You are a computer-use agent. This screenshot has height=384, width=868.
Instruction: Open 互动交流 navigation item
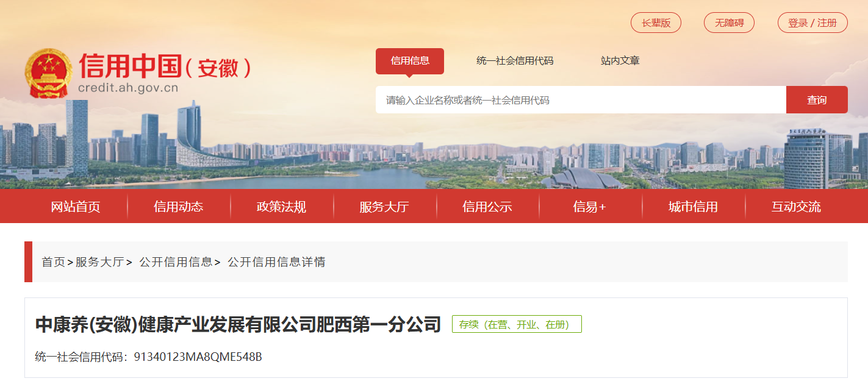coord(796,207)
